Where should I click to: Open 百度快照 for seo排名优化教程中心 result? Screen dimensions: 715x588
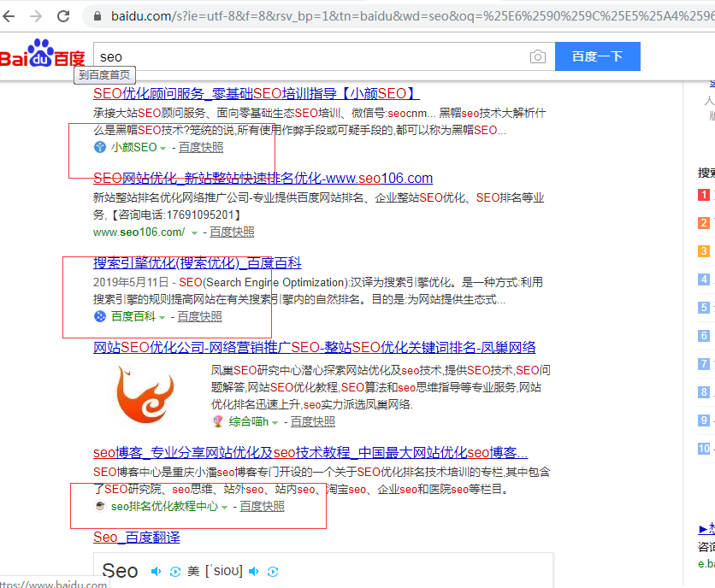pyautogui.click(x=262, y=506)
